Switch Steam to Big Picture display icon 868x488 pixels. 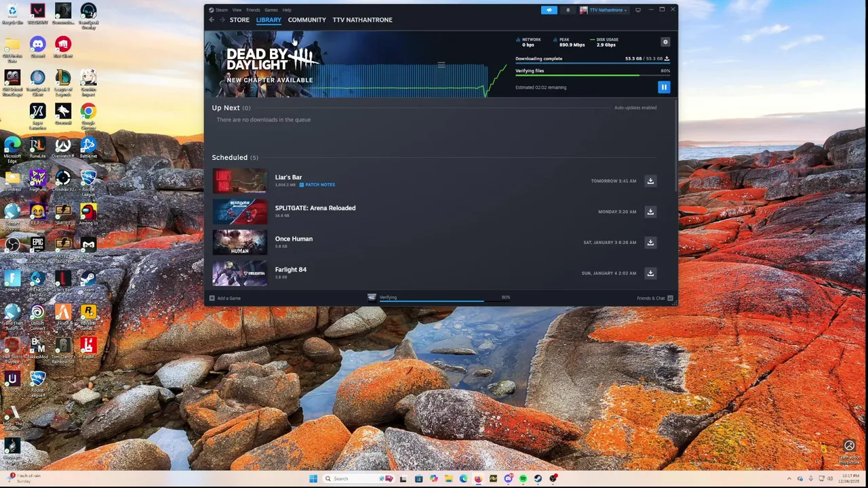point(637,10)
